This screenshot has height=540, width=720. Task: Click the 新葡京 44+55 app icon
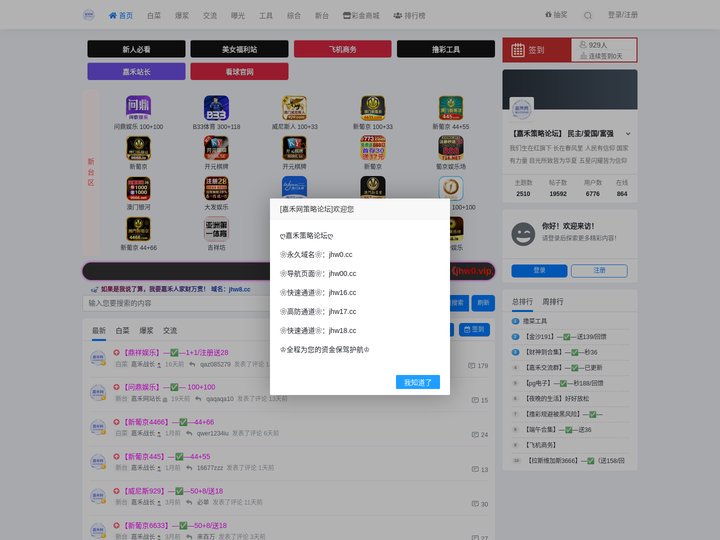451,108
